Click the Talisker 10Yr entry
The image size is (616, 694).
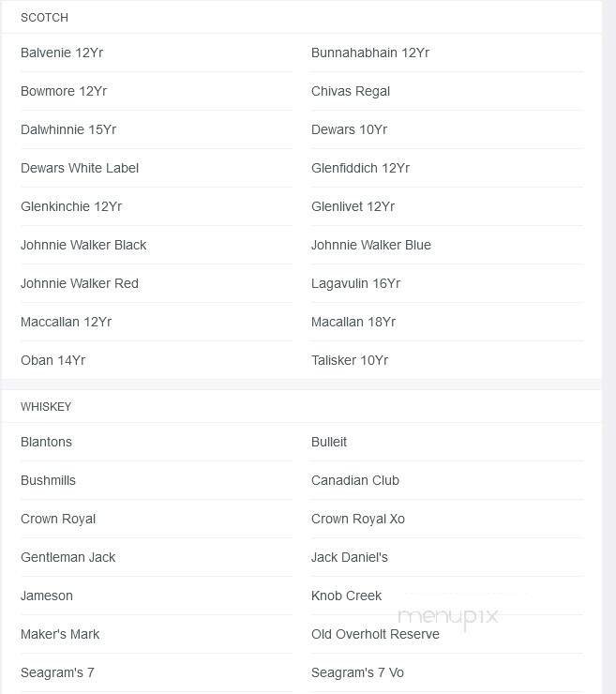[x=350, y=360]
